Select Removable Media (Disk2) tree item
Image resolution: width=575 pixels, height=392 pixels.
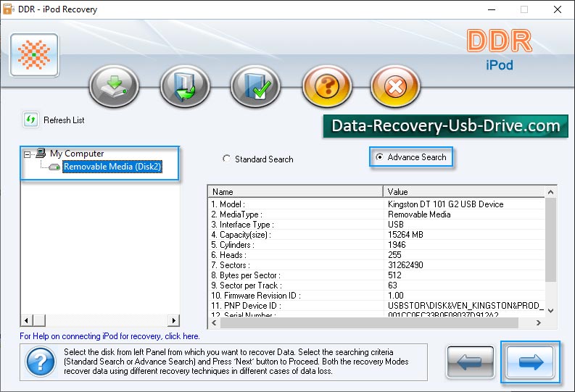click(112, 167)
